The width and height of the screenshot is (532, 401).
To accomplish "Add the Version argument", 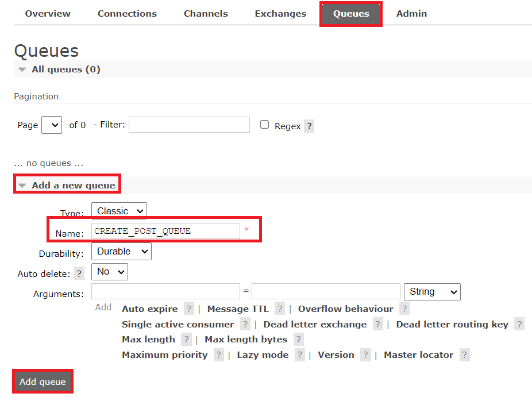I will pyautogui.click(x=336, y=355).
